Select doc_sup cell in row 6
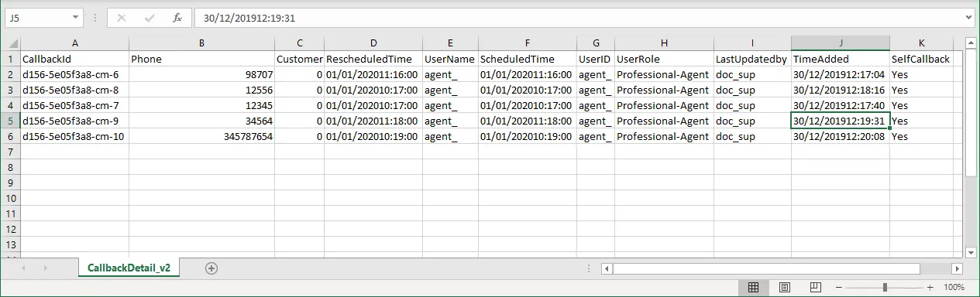The width and height of the screenshot is (980, 297). (752, 136)
